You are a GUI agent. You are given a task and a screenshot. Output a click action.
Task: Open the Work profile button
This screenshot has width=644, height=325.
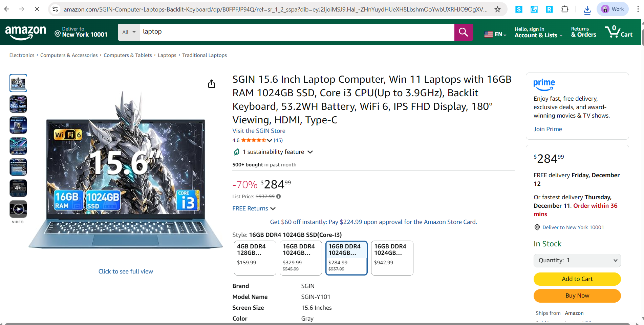pyautogui.click(x=613, y=9)
